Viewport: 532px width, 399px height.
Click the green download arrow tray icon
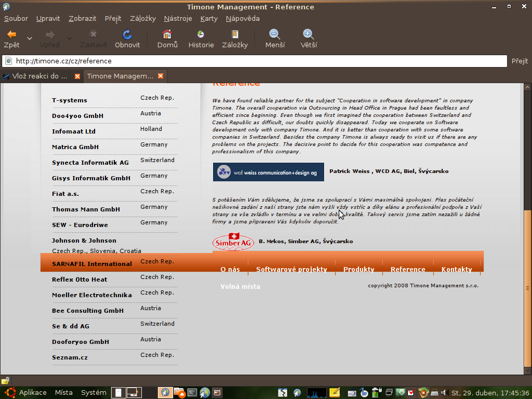[401, 393]
